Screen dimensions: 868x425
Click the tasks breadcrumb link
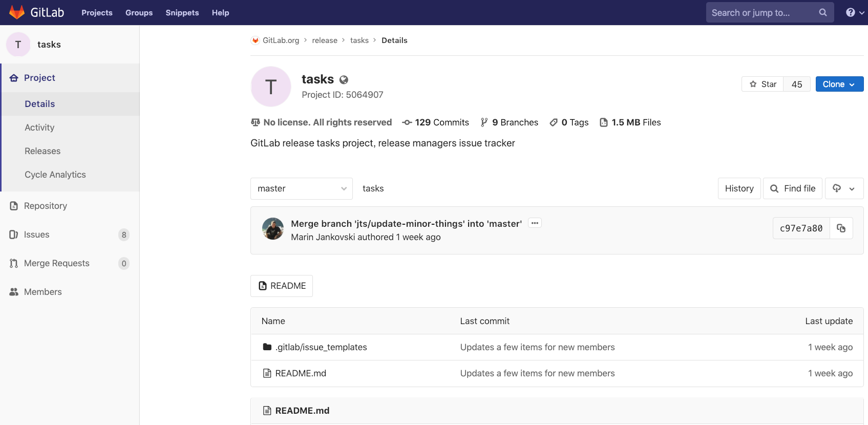point(359,40)
